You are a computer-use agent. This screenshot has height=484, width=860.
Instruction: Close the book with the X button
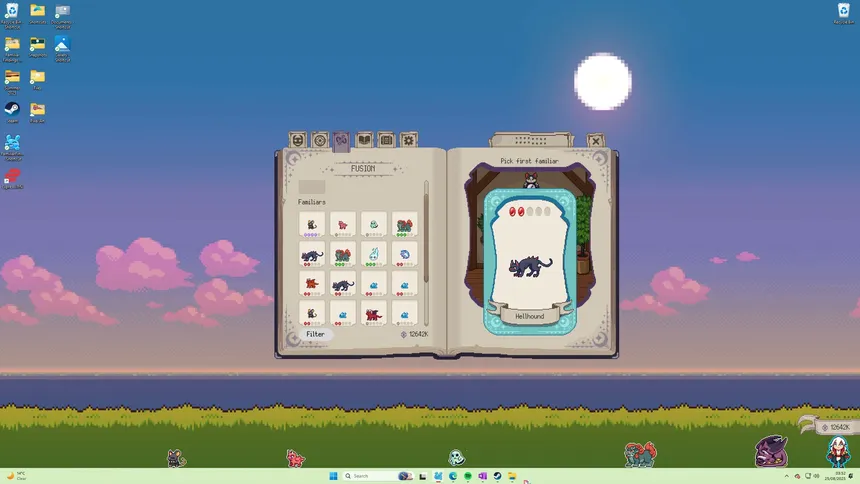pyautogui.click(x=596, y=141)
